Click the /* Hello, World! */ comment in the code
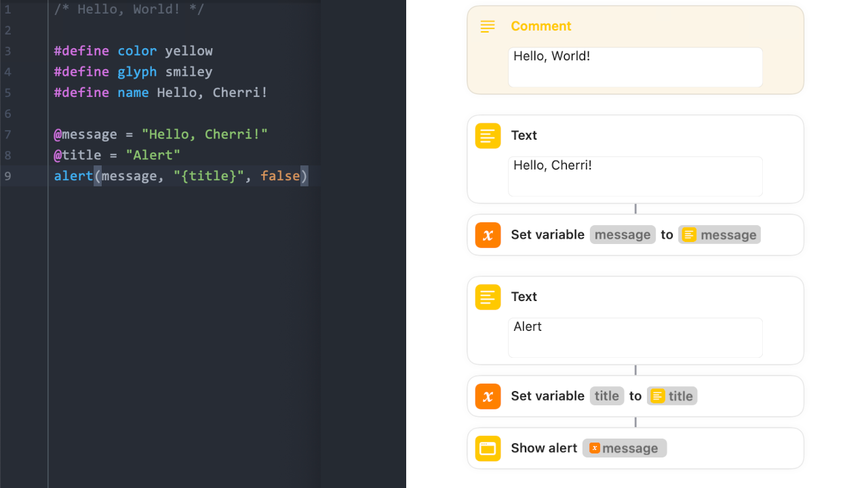Image resolution: width=868 pixels, height=488 pixels. [129, 9]
